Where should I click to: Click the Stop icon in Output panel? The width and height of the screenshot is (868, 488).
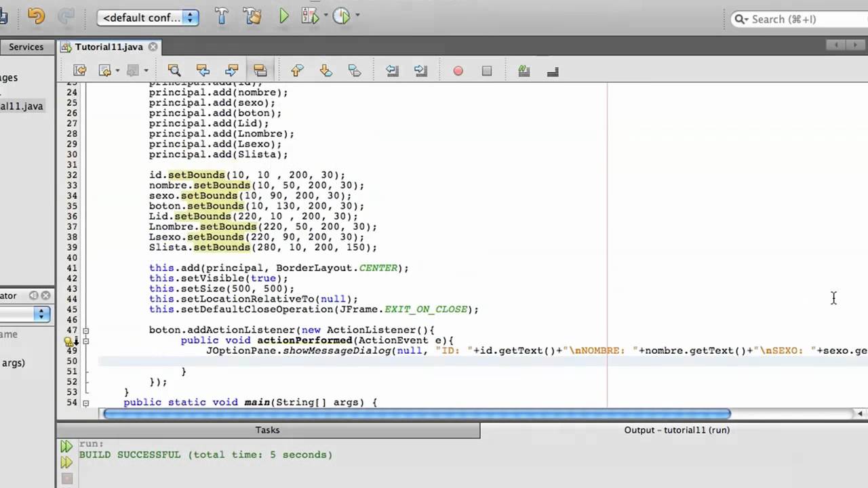(x=66, y=479)
